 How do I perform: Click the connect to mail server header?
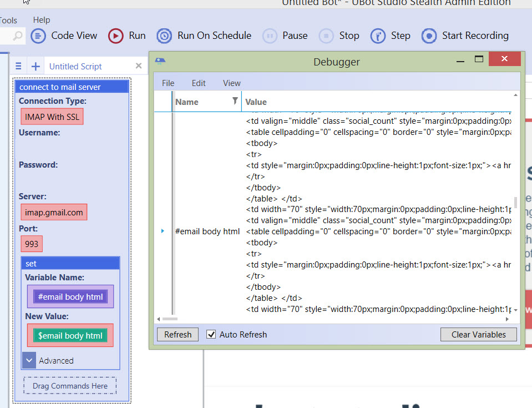[x=72, y=87]
